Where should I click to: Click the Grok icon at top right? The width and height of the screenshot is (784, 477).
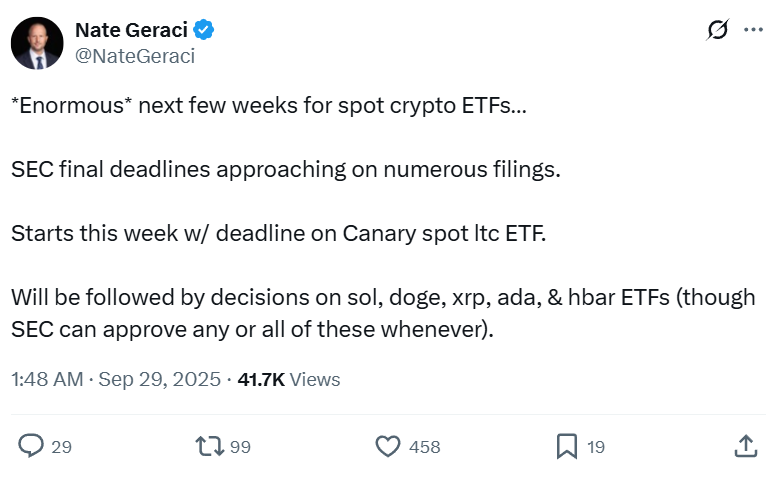[x=717, y=31]
